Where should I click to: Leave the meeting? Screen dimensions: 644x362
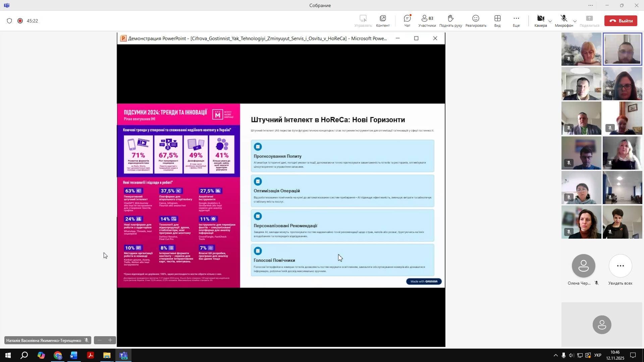(x=620, y=21)
